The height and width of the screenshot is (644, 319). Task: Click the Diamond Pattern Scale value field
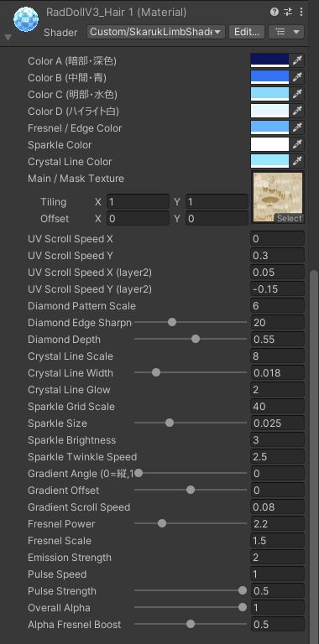pyautogui.click(x=278, y=306)
